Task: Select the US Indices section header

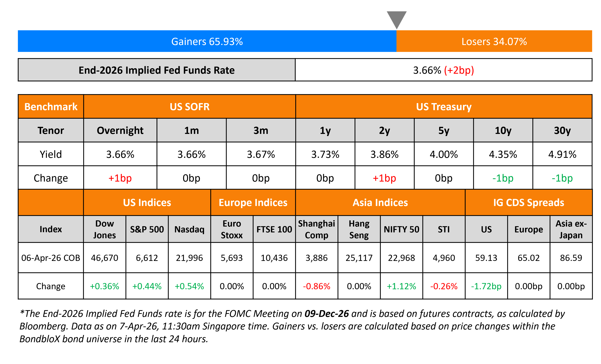Action: click(147, 202)
